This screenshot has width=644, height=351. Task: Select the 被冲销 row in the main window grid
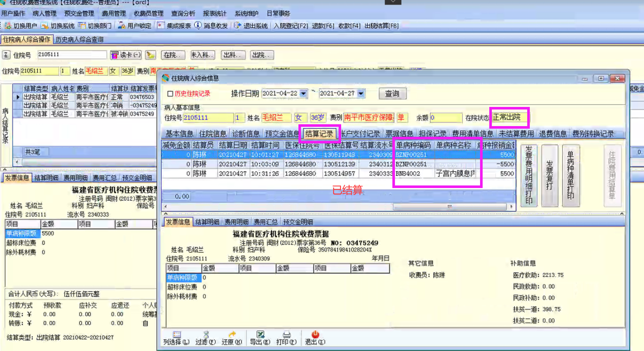[85, 114]
